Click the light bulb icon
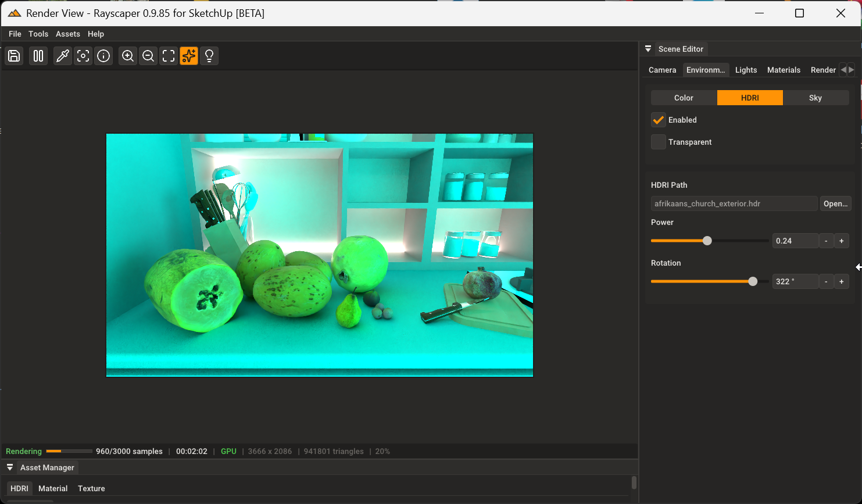This screenshot has width=862, height=504. point(209,56)
